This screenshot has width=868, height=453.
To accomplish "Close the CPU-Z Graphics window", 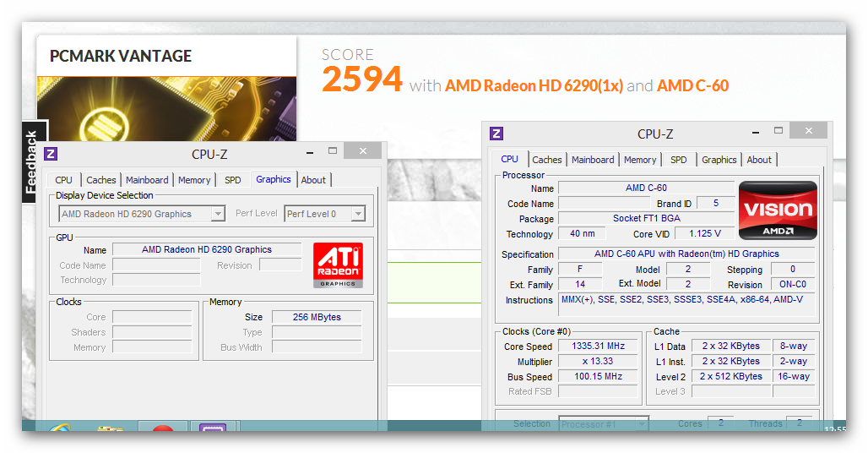I will 362,150.
